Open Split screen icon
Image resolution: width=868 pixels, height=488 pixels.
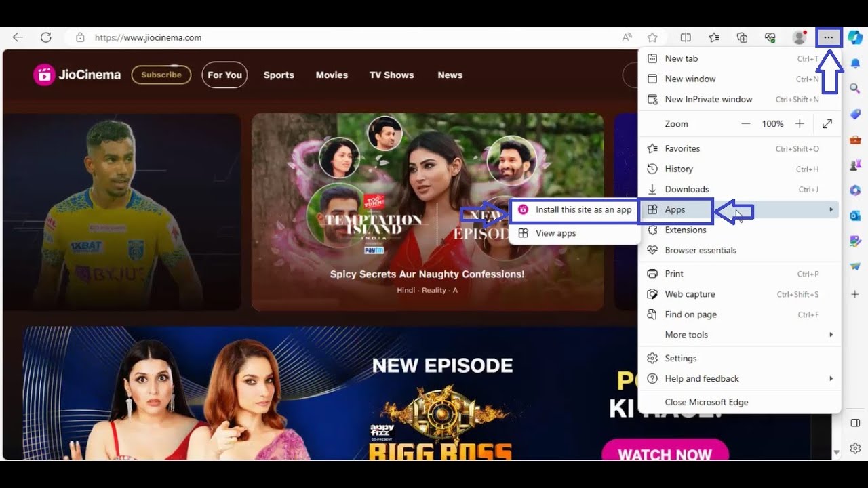click(x=686, y=37)
